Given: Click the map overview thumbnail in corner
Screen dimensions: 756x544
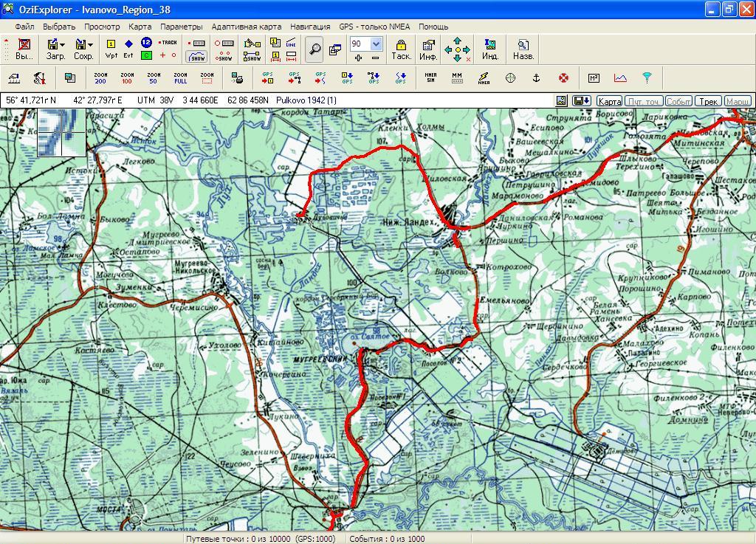Looking at the screenshot, I should (61, 132).
